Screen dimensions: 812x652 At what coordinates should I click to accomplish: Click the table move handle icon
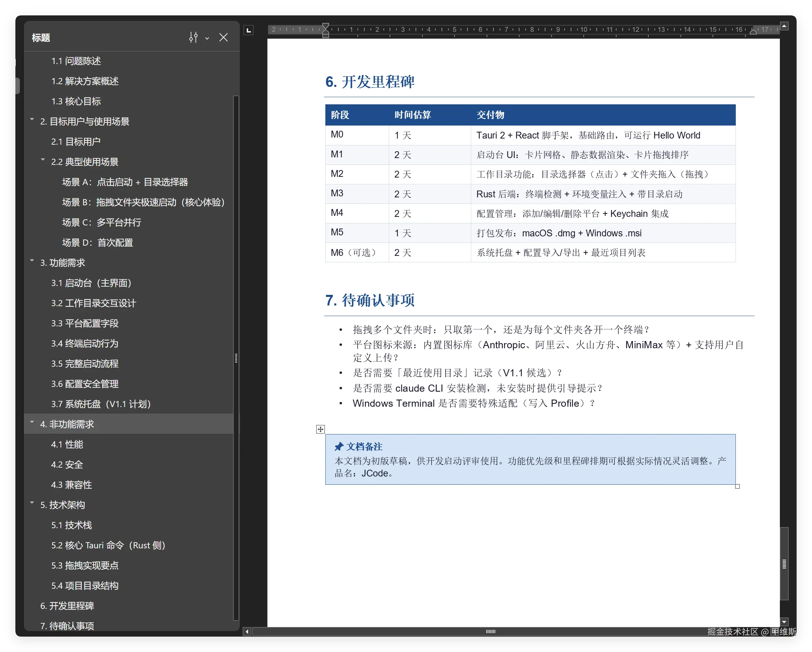coord(320,429)
